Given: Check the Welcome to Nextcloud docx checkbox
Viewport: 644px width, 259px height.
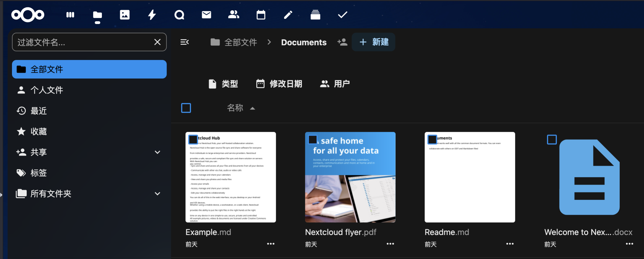Looking at the screenshot, I should click(552, 139).
